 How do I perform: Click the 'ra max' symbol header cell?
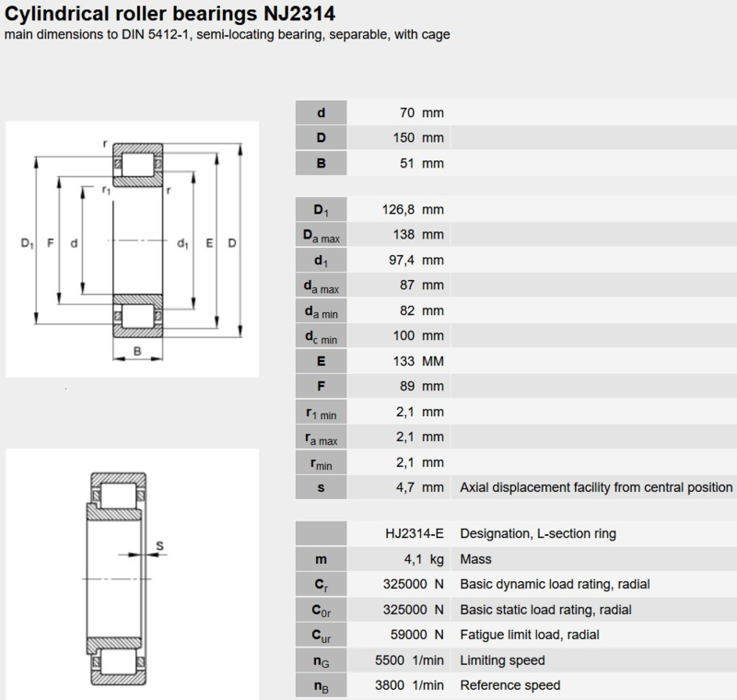click(x=321, y=437)
